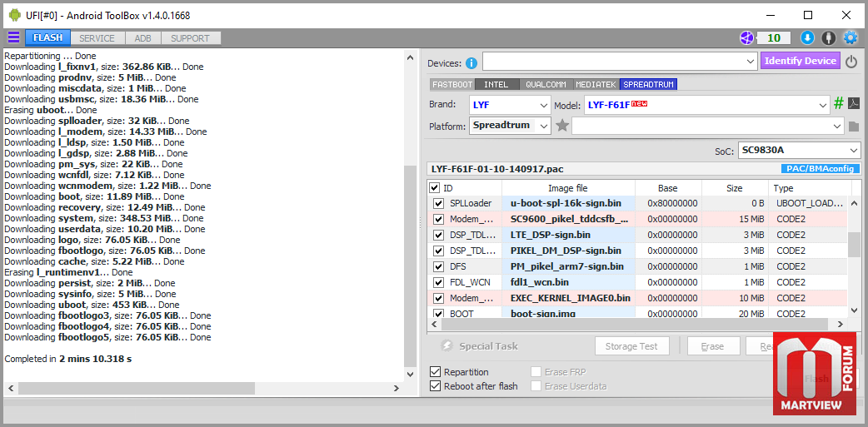The width and height of the screenshot is (868, 427).
Task: Click the power icon next to Identify Device
Action: (851, 62)
